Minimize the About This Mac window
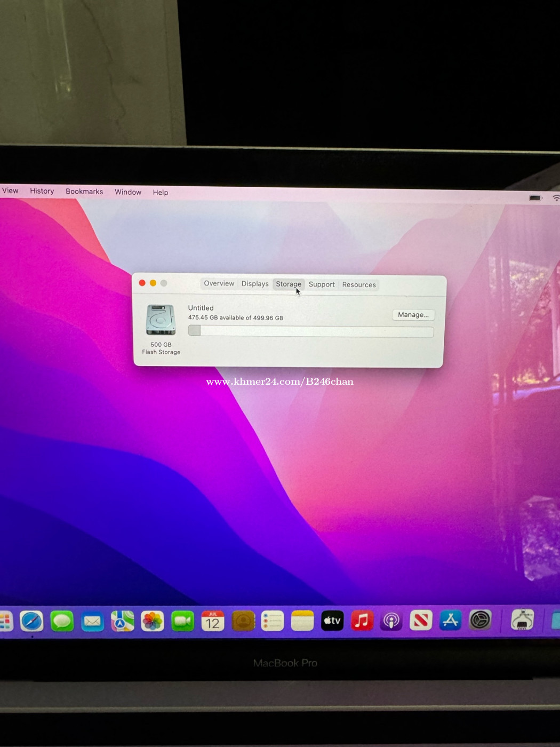560x747 pixels. [153, 283]
